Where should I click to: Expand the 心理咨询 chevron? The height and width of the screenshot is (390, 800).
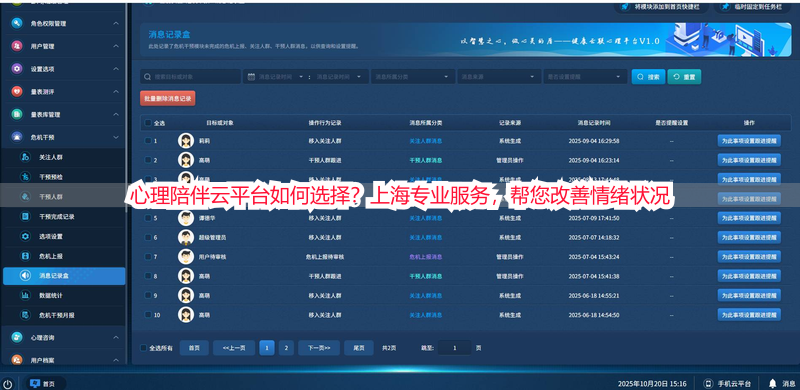pyautogui.click(x=116, y=337)
